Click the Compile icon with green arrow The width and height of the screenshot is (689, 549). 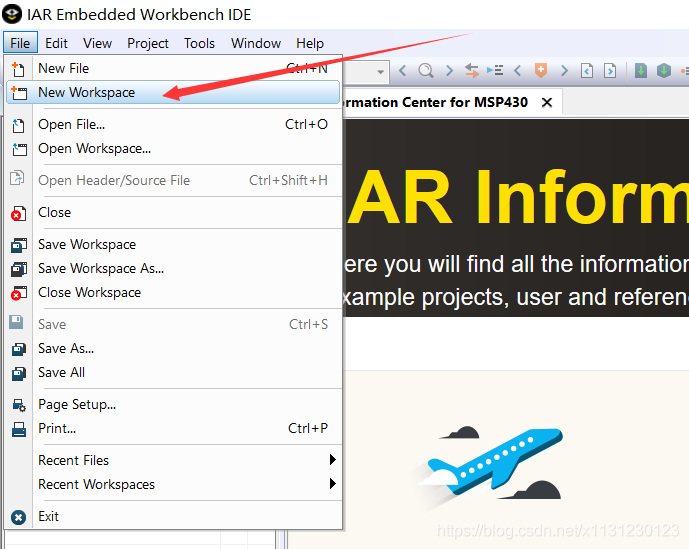tap(641, 70)
